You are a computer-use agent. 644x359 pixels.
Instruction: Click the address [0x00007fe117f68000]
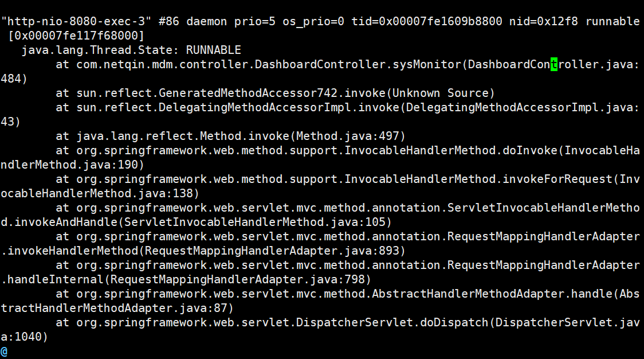pos(76,36)
